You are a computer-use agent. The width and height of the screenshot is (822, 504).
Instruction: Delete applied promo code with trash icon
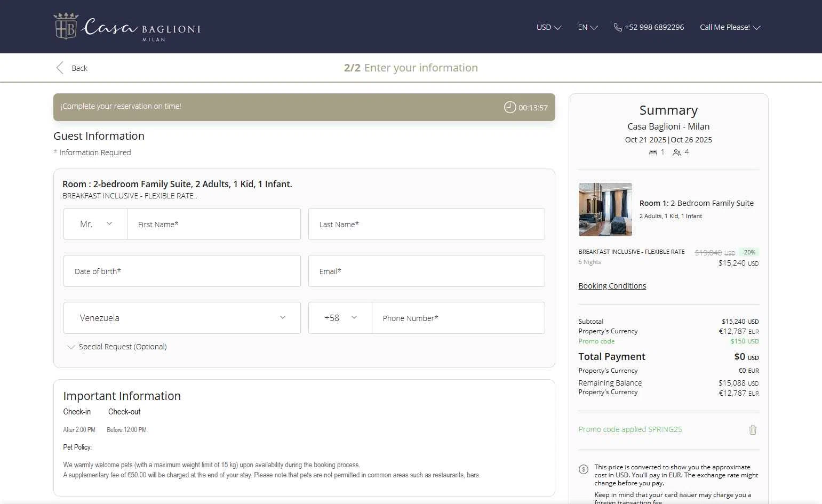pyautogui.click(x=753, y=430)
